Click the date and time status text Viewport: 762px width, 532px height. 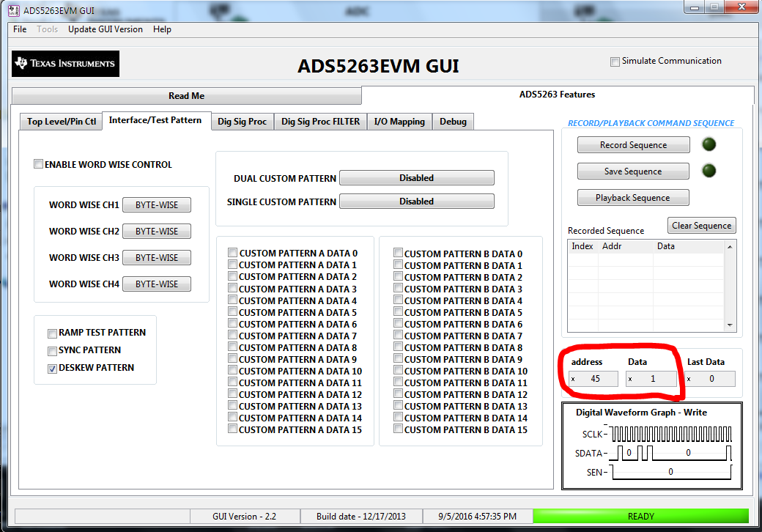click(x=477, y=517)
